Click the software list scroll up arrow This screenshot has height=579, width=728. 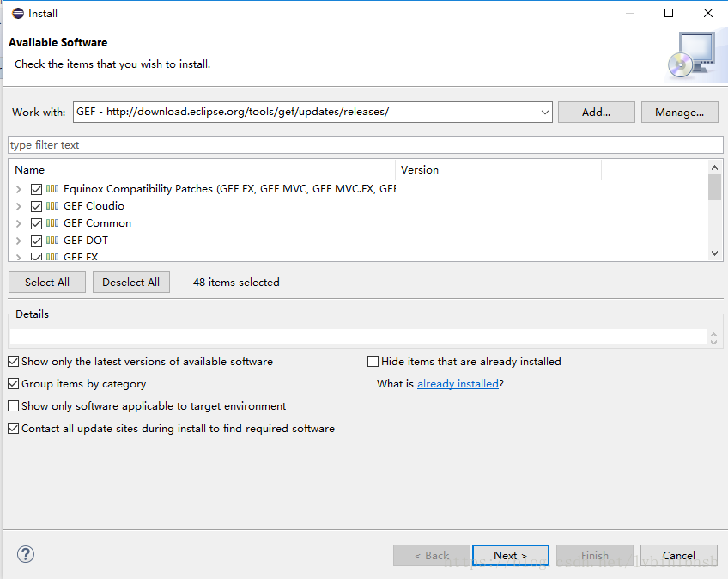pyautogui.click(x=714, y=168)
